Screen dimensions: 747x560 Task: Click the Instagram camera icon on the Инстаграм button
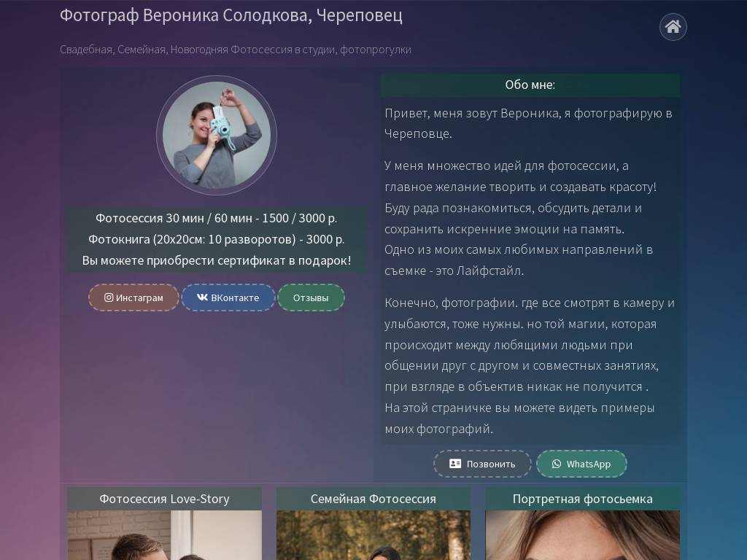coord(108,297)
